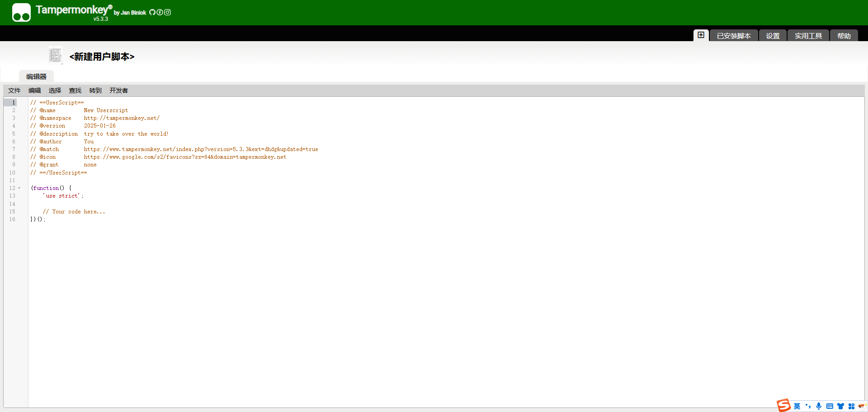
Task: Open the soft keyboard icon in IME bar
Action: click(830, 406)
